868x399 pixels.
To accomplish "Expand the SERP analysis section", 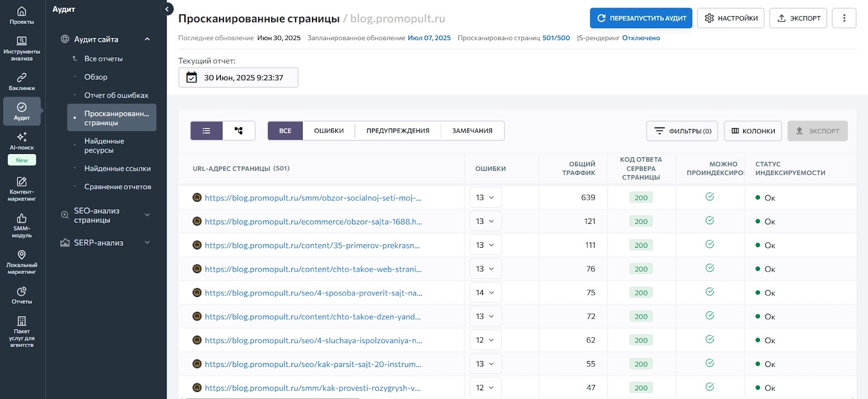I will click(147, 242).
